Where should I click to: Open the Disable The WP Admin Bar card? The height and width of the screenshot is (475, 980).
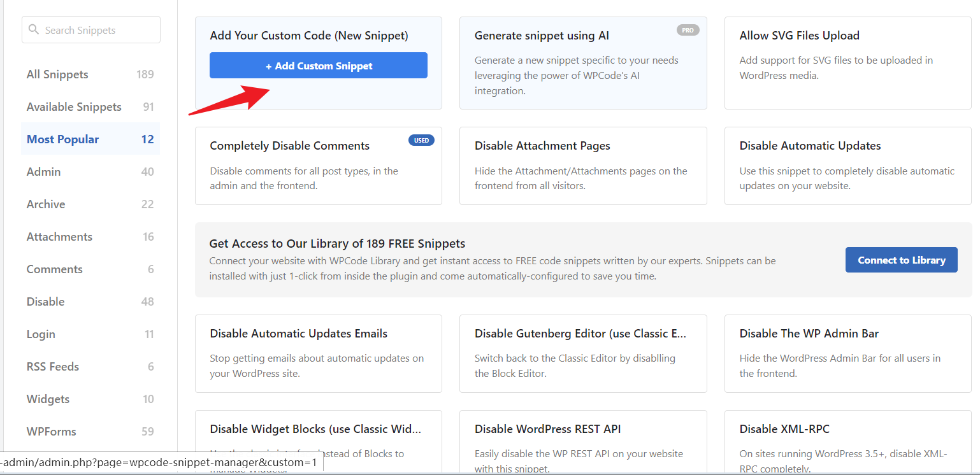848,353
